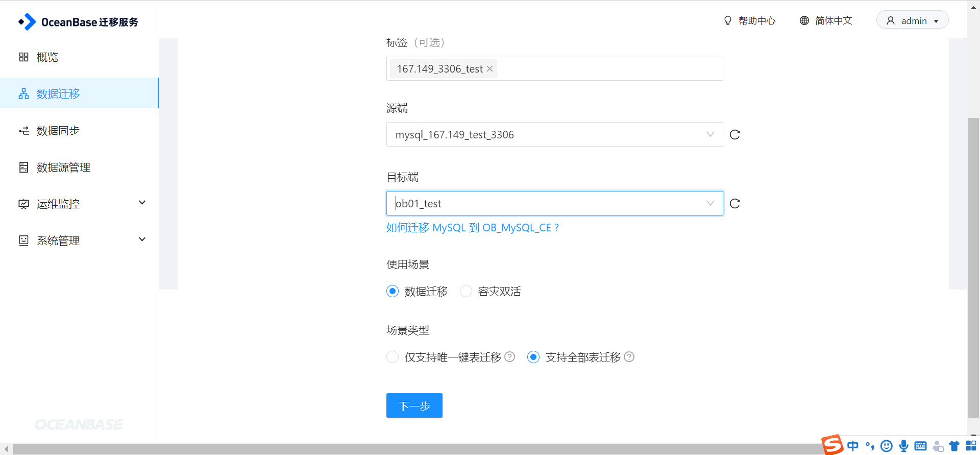980x455 pixels.
Task: Click the Sogou skin shirt icon
Action: click(x=954, y=446)
